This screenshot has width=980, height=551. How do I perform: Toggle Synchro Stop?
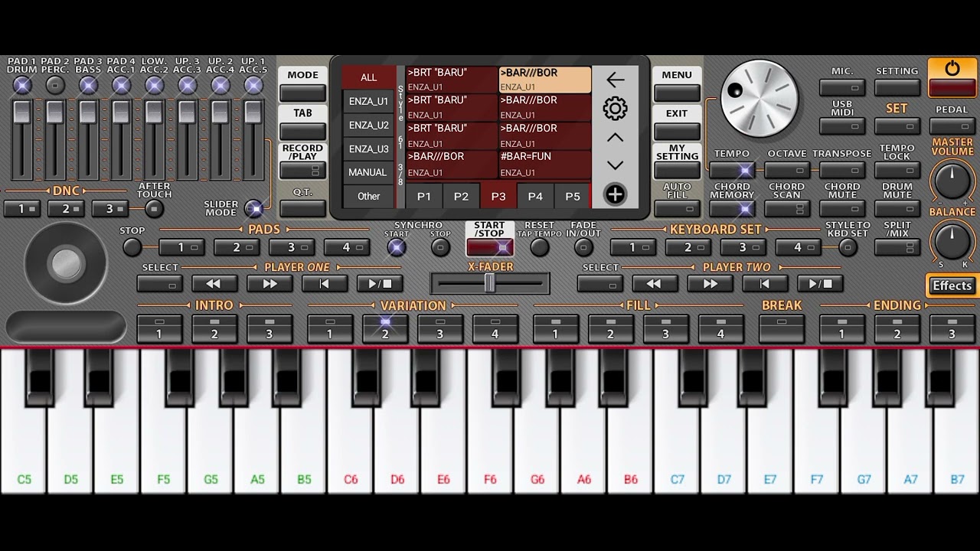pos(440,247)
